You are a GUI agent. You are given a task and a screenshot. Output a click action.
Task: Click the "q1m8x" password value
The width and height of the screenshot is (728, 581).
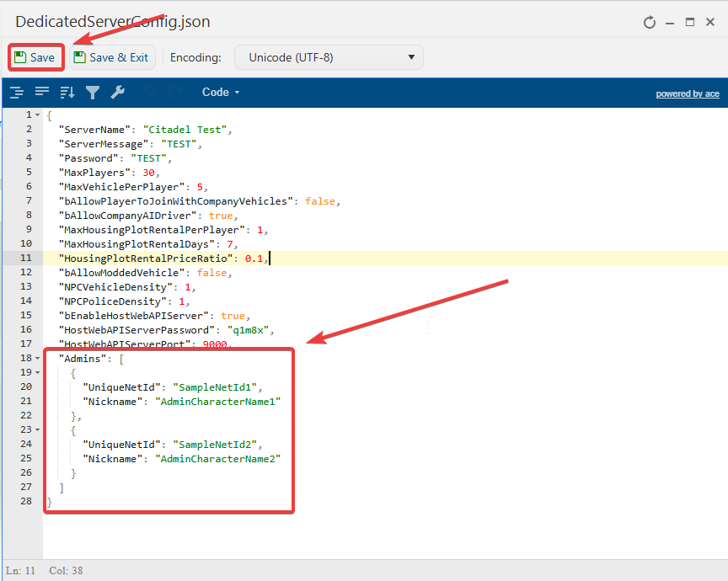[248, 330]
